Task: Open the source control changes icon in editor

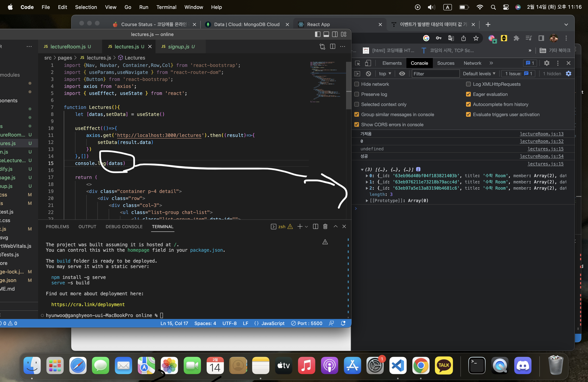Action: click(x=322, y=46)
